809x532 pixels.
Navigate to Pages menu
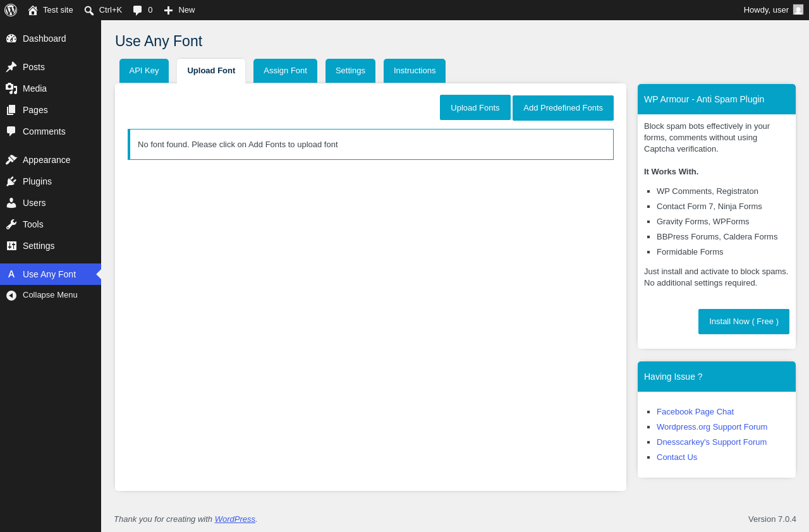(x=51, y=110)
